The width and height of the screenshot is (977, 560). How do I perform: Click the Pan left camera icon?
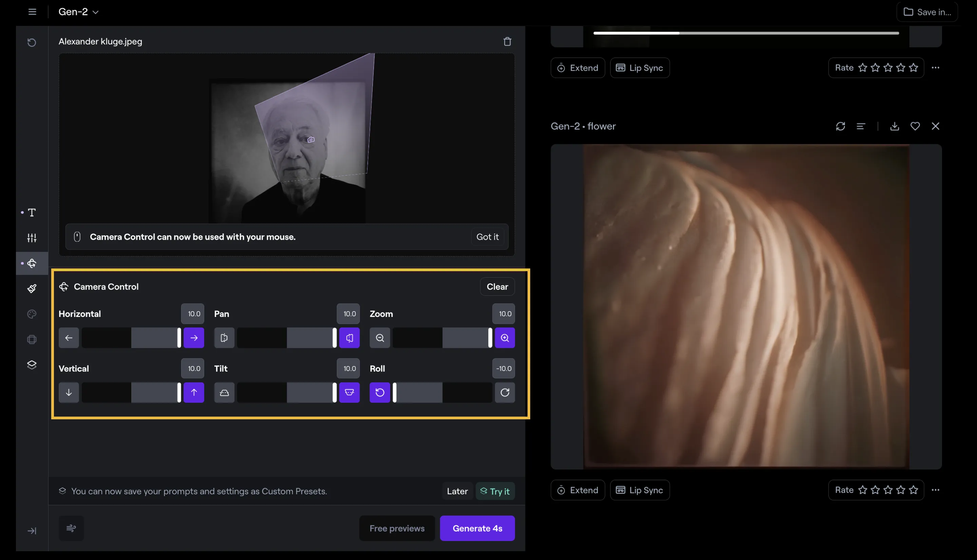coord(224,338)
